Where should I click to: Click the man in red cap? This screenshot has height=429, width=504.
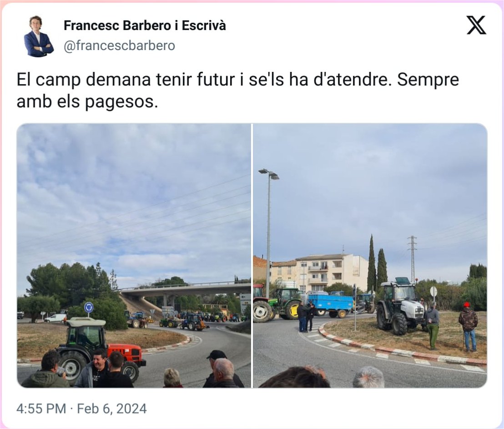pyautogui.click(x=469, y=327)
